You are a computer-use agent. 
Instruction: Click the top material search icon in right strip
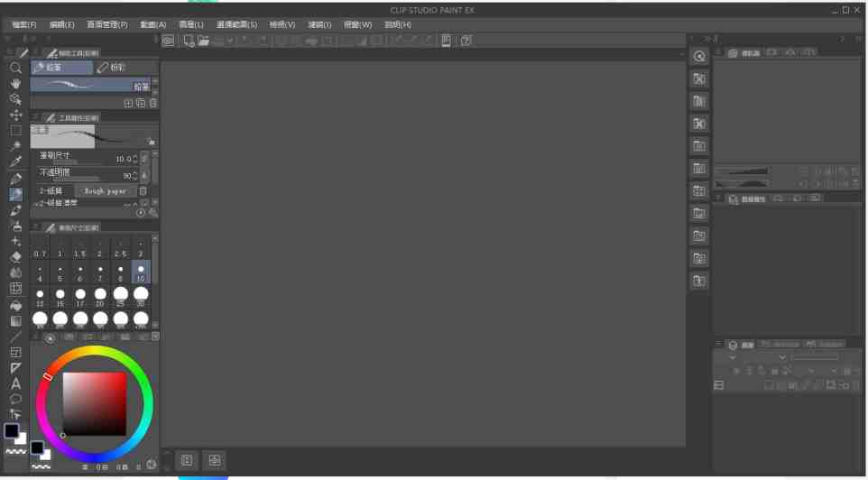699,57
